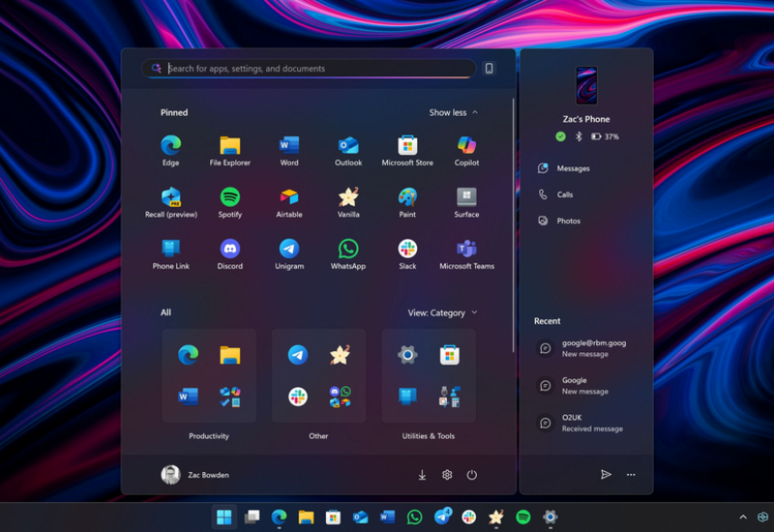
Task: Open Zac Bowden user profile
Action: 195,475
